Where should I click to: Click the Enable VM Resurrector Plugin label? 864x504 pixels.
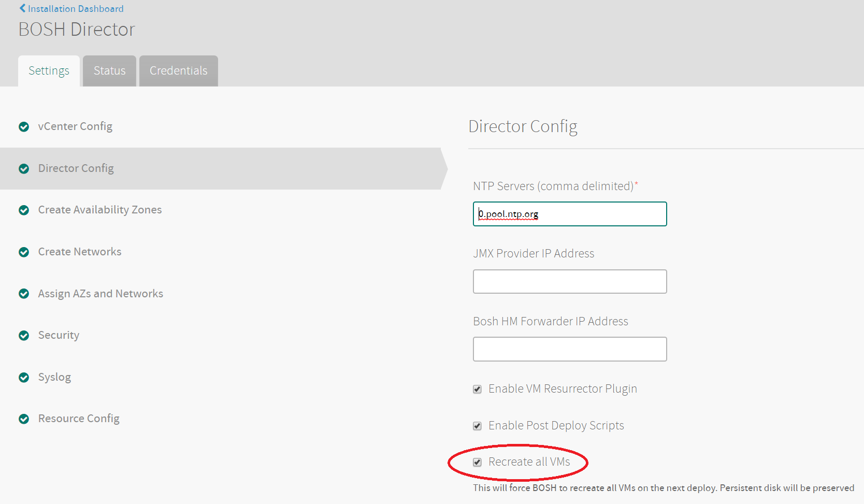click(563, 389)
